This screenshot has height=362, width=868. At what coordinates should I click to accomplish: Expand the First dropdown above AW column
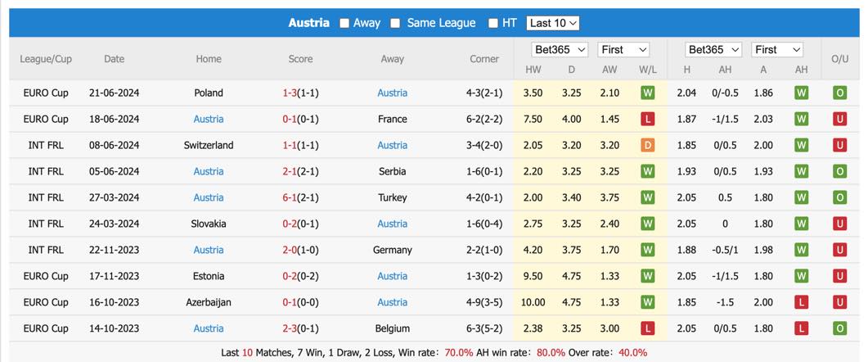point(624,49)
